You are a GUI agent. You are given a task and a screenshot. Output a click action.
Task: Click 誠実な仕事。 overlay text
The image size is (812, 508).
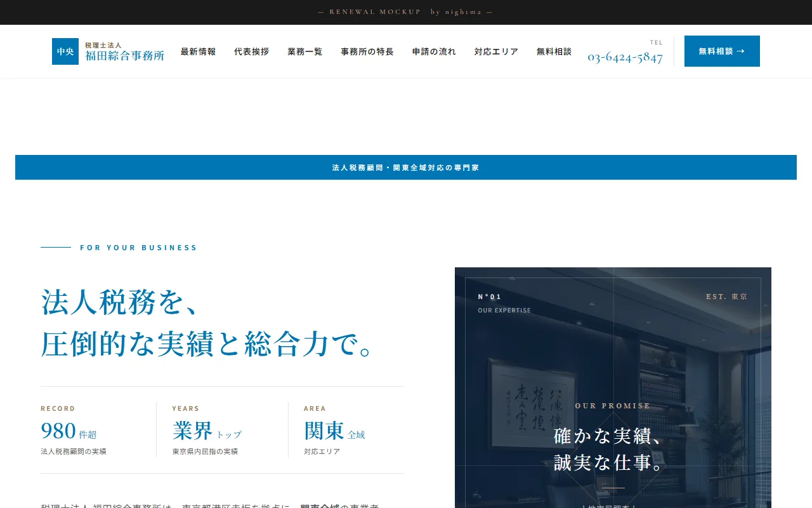[x=608, y=463]
